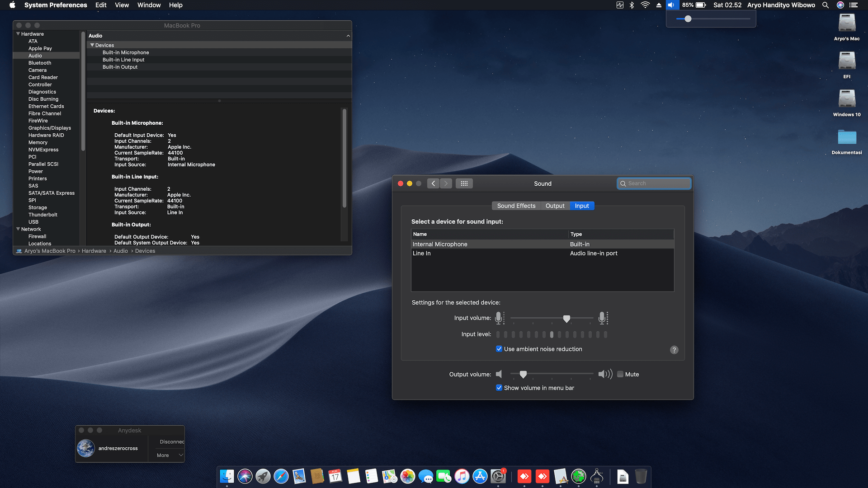Collapse the Devices disclosure triangle

click(92, 45)
